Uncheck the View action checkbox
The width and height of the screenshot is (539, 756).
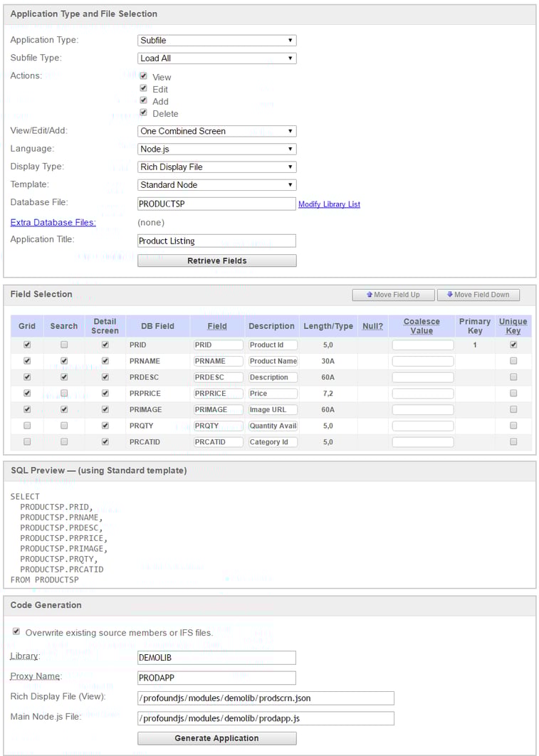coord(143,76)
